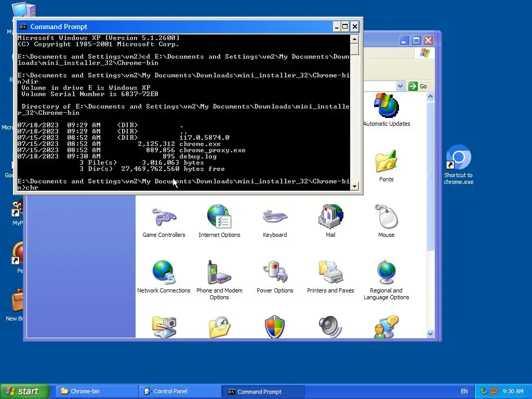Image resolution: width=532 pixels, height=399 pixels.
Task: Click the system tray magnifier icon
Action: [x=494, y=391]
